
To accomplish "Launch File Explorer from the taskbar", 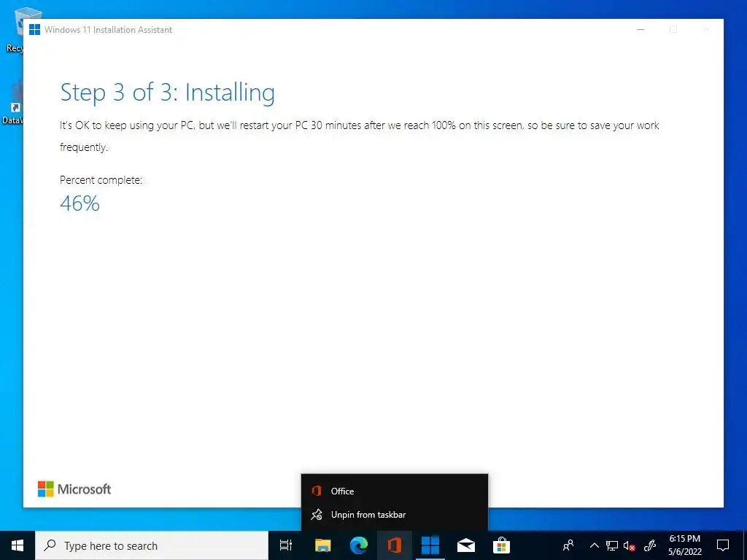I will (x=322, y=545).
